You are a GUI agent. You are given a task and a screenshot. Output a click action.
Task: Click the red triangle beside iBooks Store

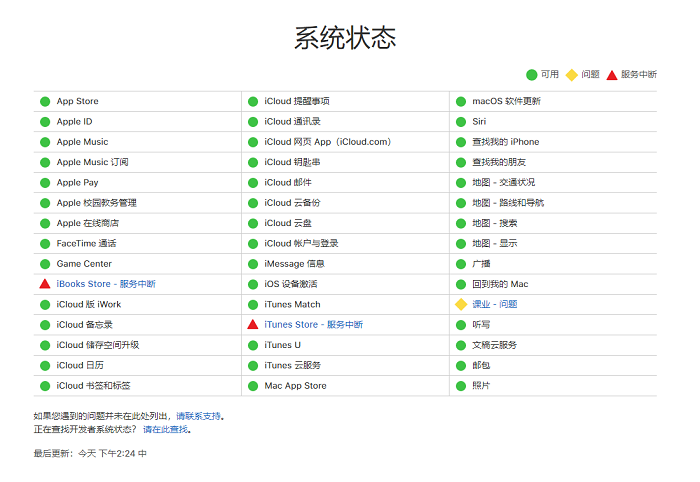coord(45,284)
